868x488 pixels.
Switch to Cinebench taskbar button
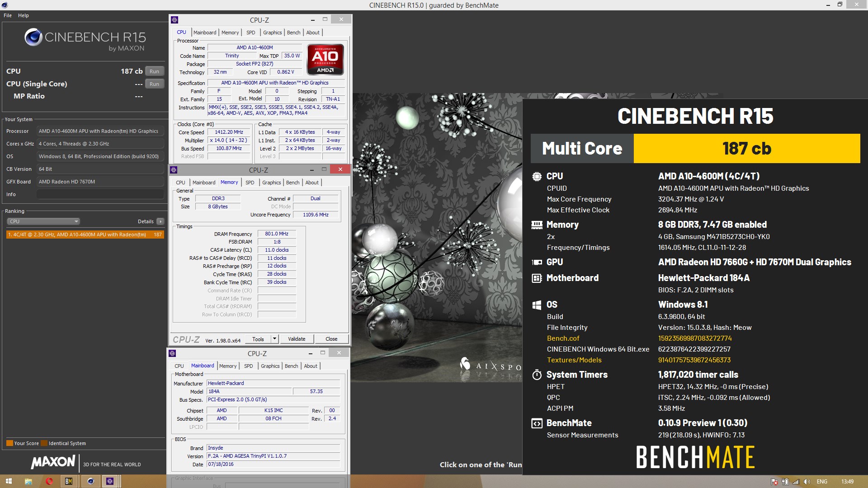(x=90, y=481)
